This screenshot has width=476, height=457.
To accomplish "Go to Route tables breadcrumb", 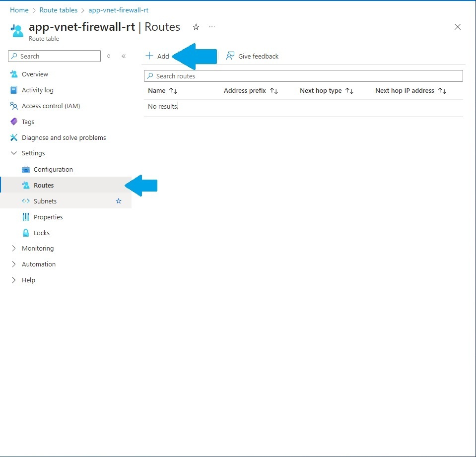I will [x=58, y=10].
